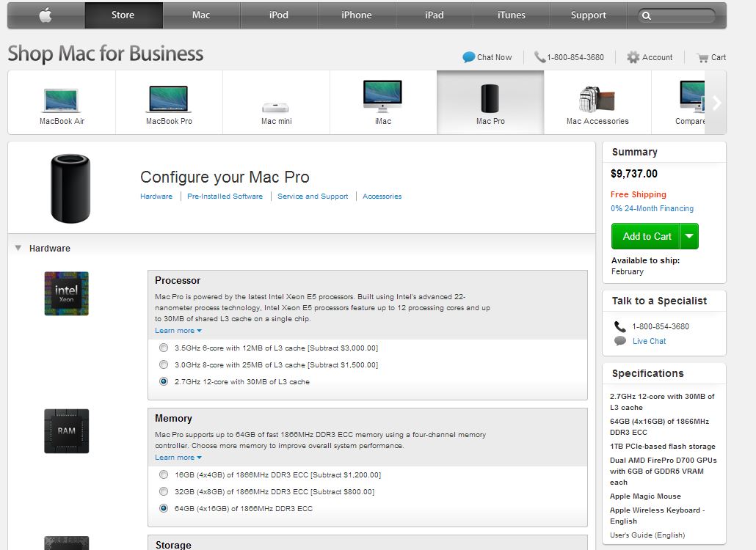Open the Support navigation tab
Image resolution: width=756 pixels, height=550 pixels.
pyautogui.click(x=589, y=15)
